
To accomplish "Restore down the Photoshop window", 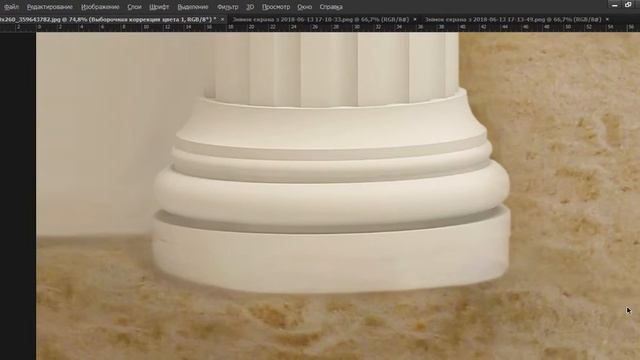I will point(628,5).
